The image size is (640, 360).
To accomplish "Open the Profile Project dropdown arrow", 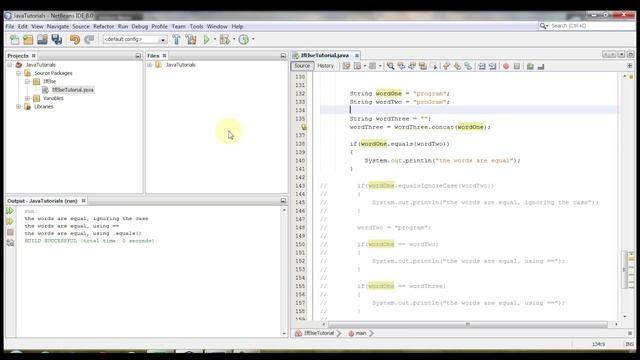I will pos(253,40).
